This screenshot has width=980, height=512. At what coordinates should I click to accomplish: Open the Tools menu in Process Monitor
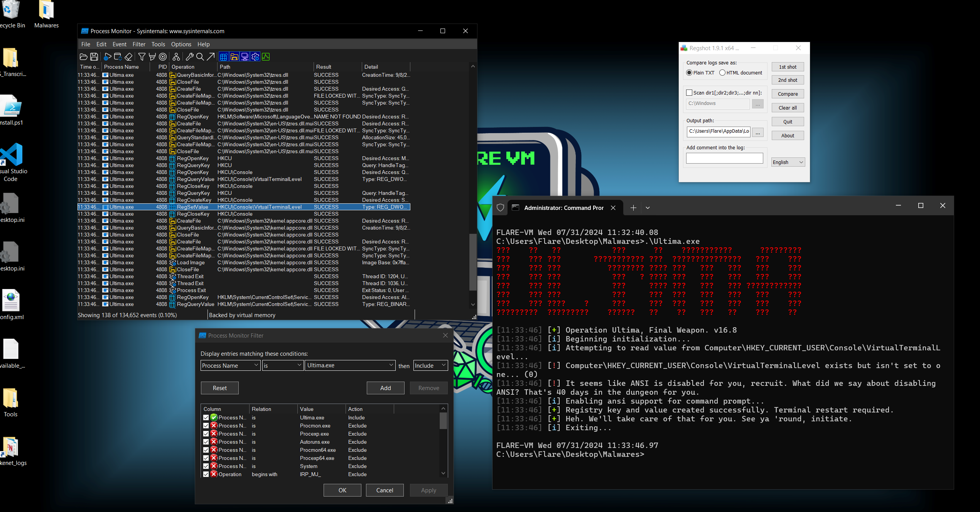158,44
